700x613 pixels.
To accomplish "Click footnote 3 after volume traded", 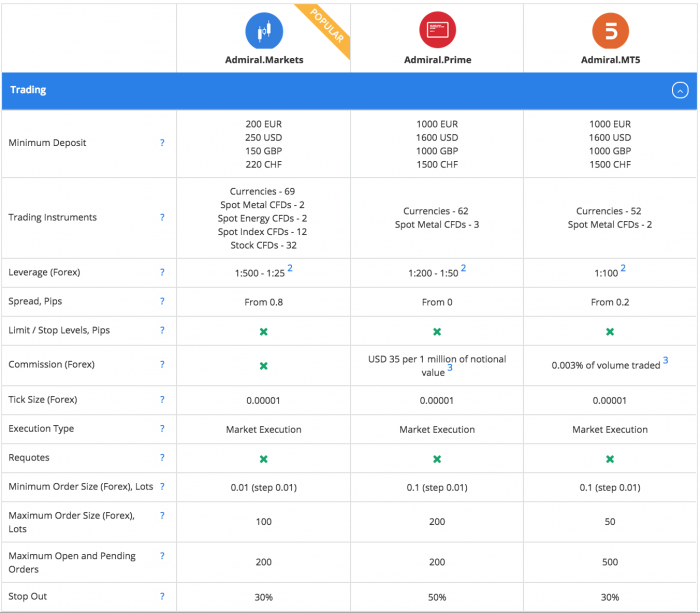I will coord(666,360).
